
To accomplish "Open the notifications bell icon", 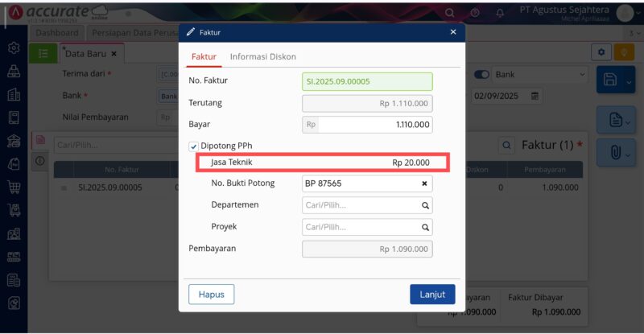I will point(500,13).
